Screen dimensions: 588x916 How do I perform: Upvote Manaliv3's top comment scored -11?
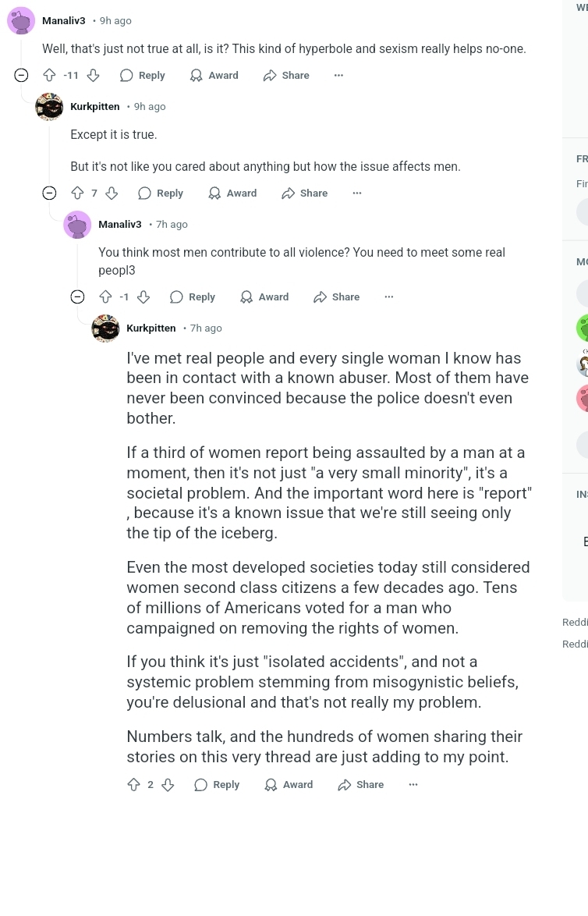coord(49,76)
